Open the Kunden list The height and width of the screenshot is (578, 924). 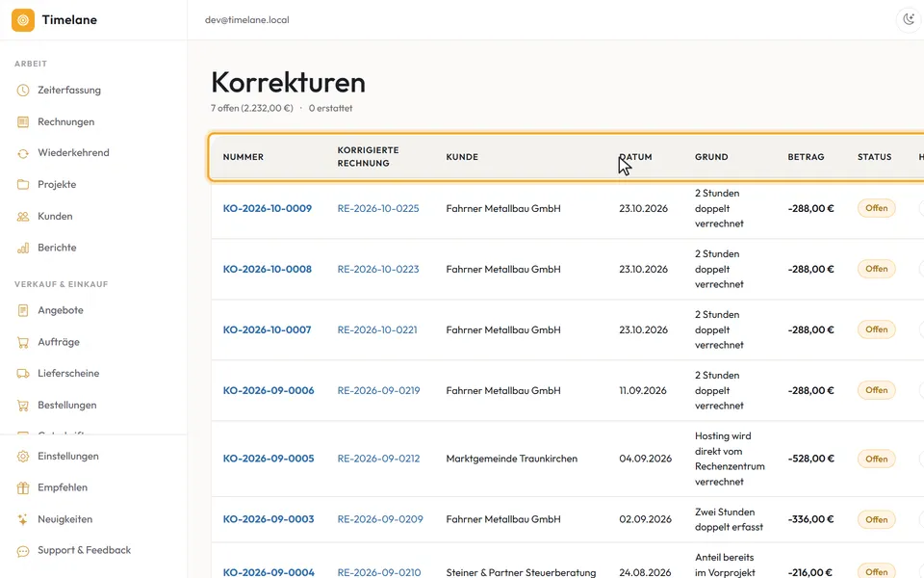(x=55, y=217)
